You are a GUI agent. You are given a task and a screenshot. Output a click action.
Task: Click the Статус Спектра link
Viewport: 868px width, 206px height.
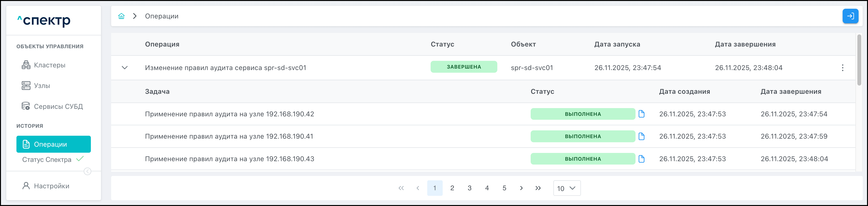pos(47,160)
